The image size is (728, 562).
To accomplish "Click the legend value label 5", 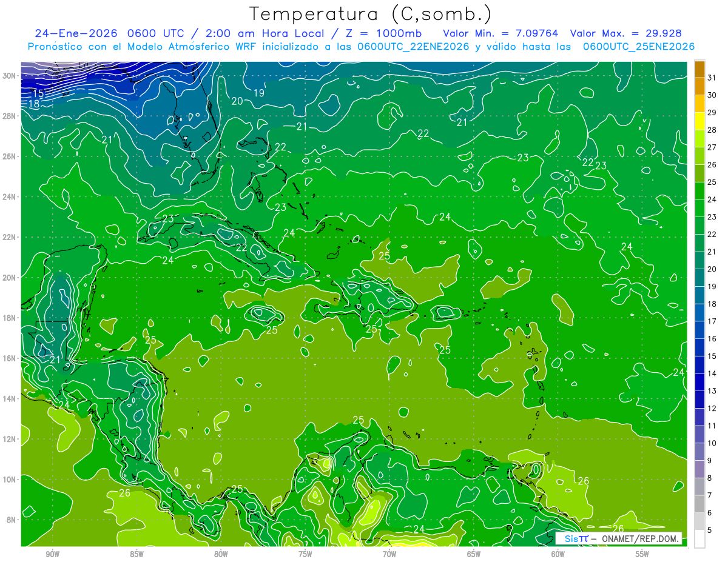I will [x=710, y=530].
